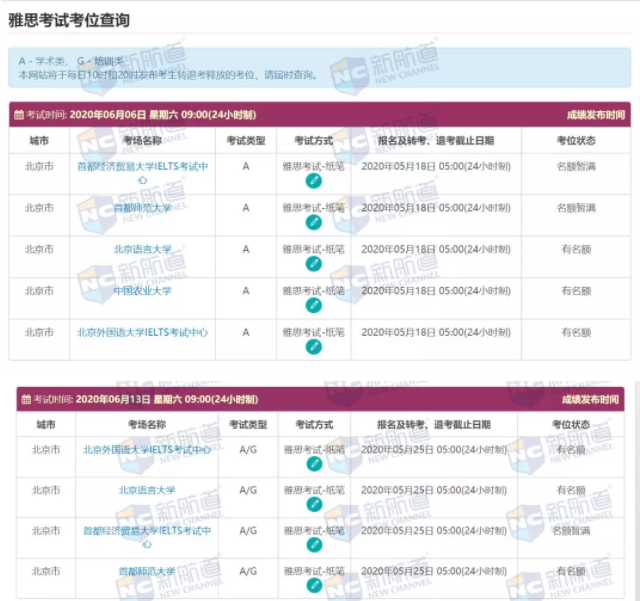This screenshot has height=601, width=640.
Task: Click pencil icon in 北京外国语大学 June 13 row
Action: pyautogui.click(x=314, y=464)
